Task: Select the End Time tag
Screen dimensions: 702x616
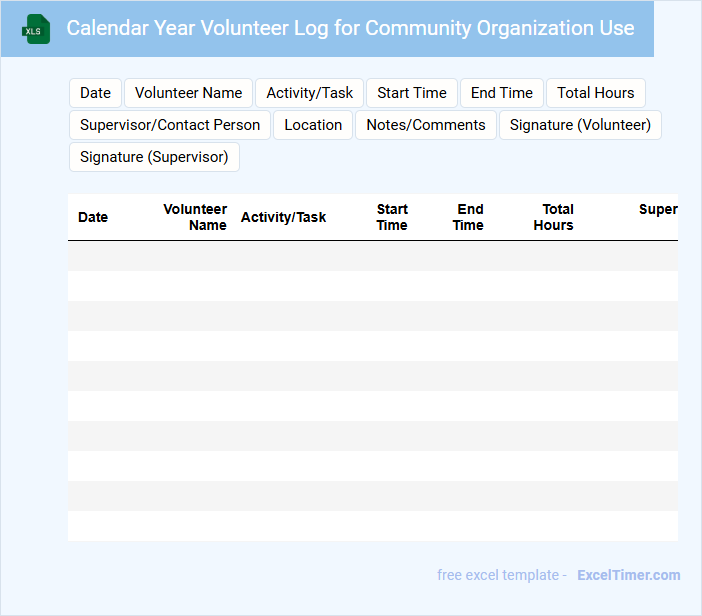Action: click(x=501, y=93)
